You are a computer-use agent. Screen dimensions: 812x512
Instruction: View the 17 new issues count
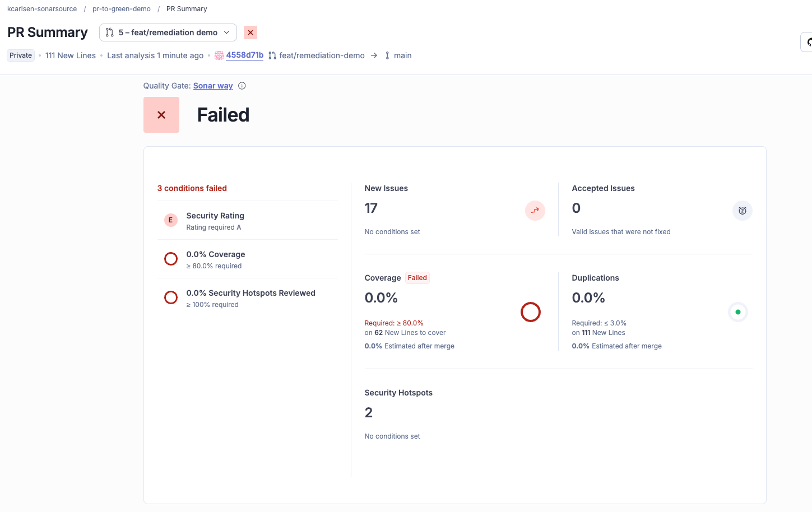pos(371,208)
